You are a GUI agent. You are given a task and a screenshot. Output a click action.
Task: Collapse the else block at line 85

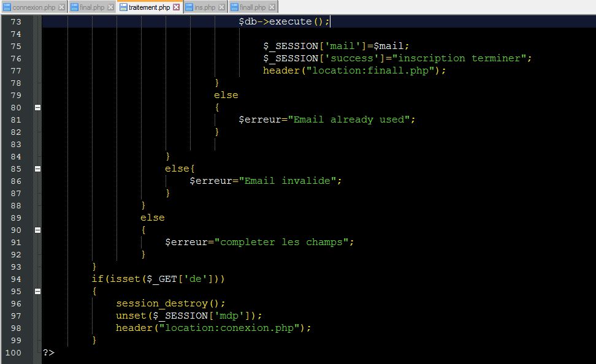(37, 169)
